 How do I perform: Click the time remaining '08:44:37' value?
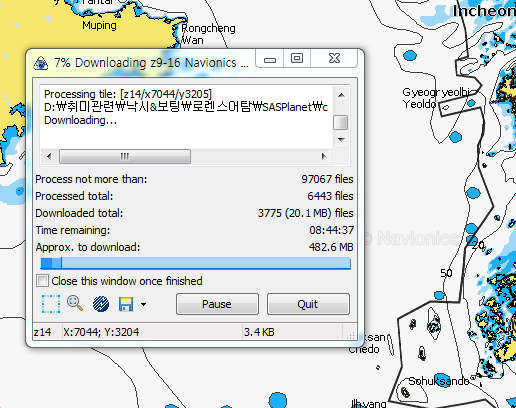pyautogui.click(x=331, y=230)
